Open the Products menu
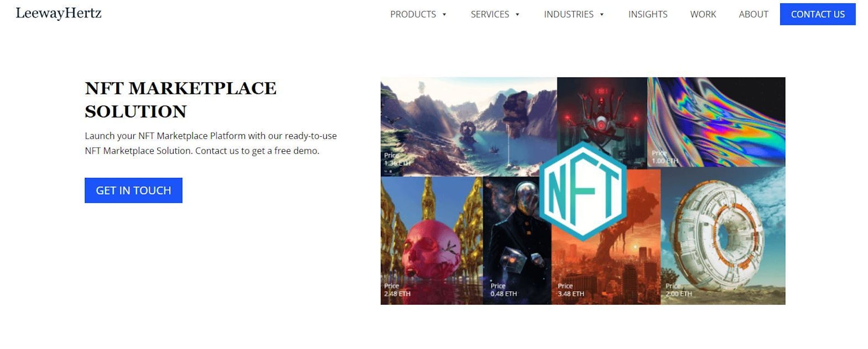The width and height of the screenshot is (868, 349). pyautogui.click(x=413, y=14)
